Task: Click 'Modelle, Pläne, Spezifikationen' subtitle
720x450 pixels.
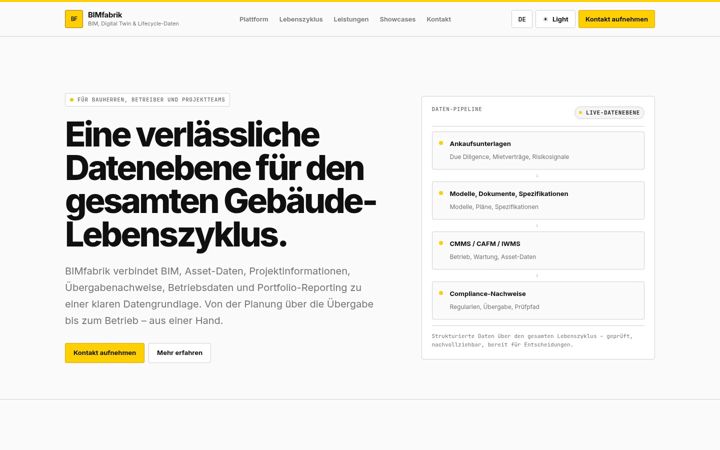Action: tap(494, 207)
